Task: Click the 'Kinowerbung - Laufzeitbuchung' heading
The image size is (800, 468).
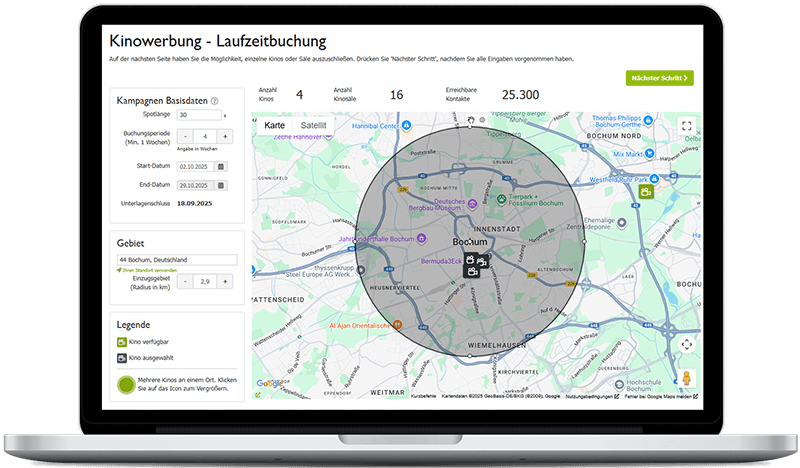Action: tap(218, 41)
